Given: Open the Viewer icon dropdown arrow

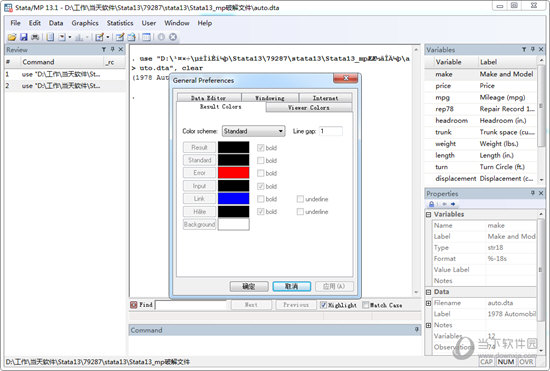Looking at the screenshot, I should [x=70, y=37].
